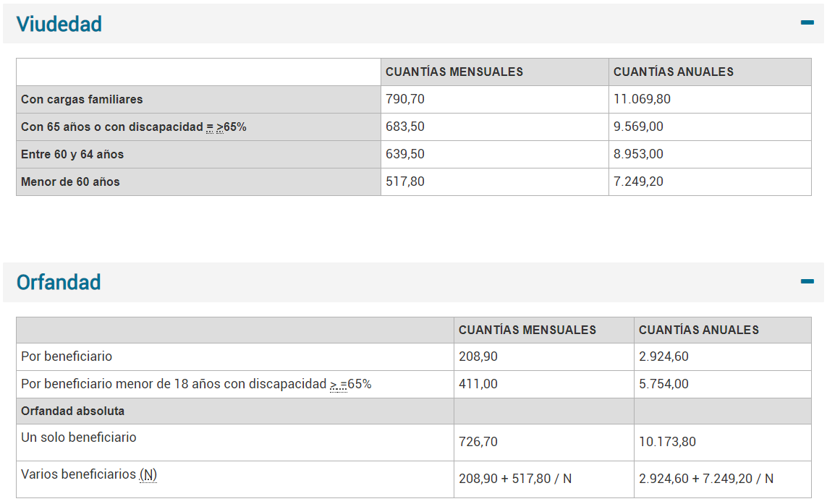The width and height of the screenshot is (827, 504).
Task: Select Orfandad Cuantías Mensuales column header
Action: click(x=527, y=330)
